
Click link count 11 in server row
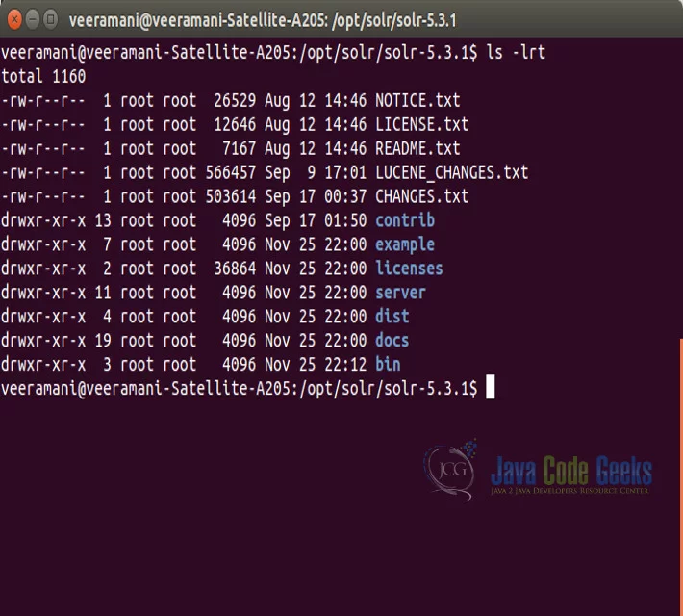tap(103, 293)
